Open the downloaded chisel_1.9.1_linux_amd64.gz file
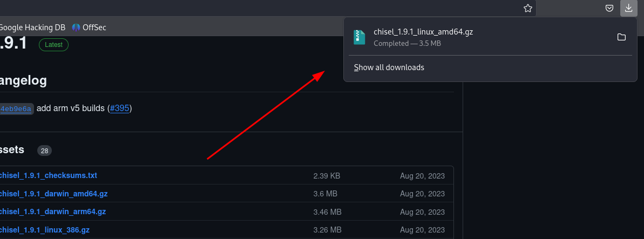The width and height of the screenshot is (644, 239). coord(423,32)
